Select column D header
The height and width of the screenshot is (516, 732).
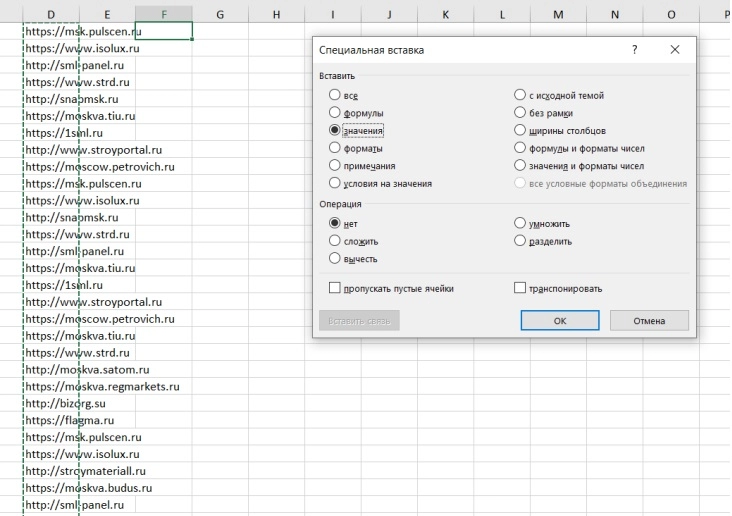click(51, 14)
